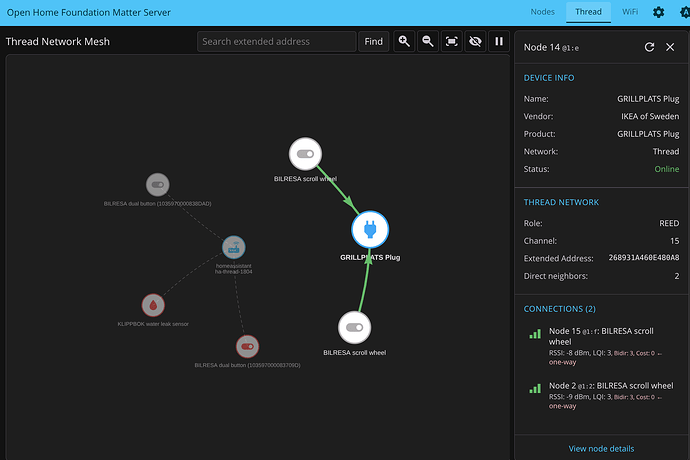Select the KLIPPBOK water leak sensor node

pyautogui.click(x=153, y=305)
